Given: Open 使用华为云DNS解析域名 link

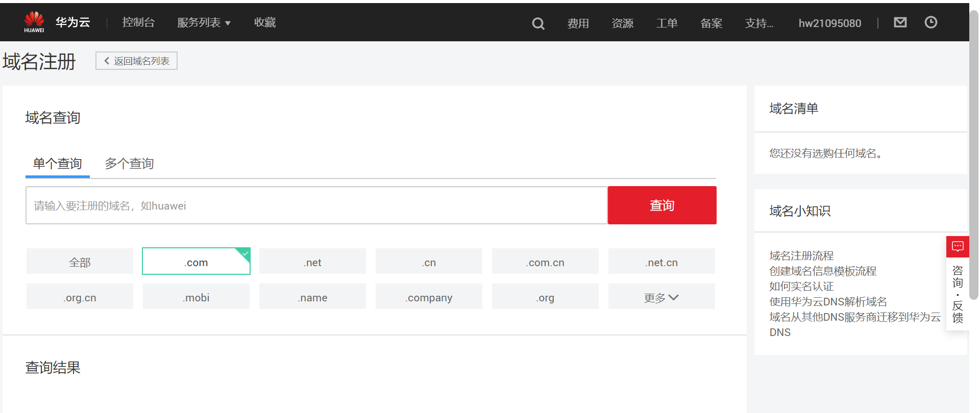Looking at the screenshot, I should point(828,301).
